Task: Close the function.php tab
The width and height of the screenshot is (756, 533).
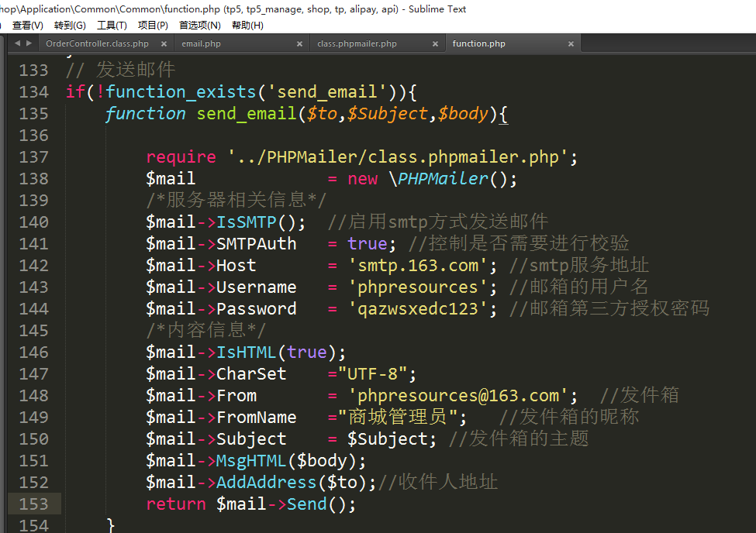Action: click(571, 44)
